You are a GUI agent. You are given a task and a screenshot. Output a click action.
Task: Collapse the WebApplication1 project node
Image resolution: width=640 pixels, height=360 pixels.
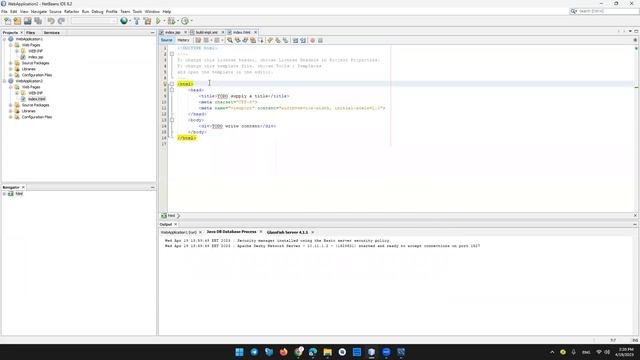[4, 39]
